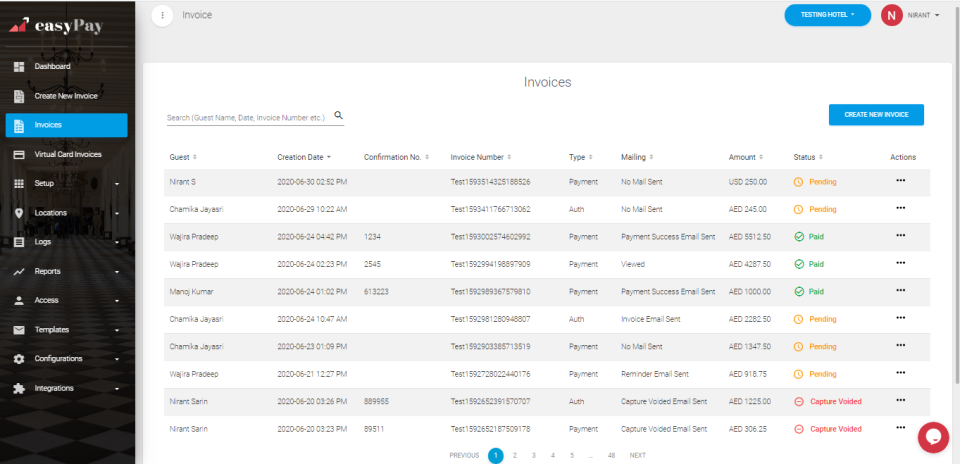Select Invoices in the sidebar

pos(67,125)
